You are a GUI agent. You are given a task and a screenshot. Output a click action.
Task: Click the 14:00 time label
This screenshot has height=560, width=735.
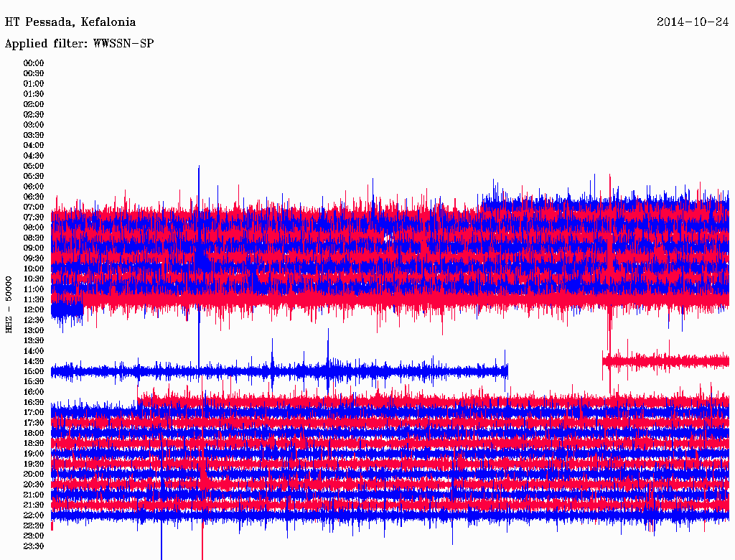click(x=34, y=351)
